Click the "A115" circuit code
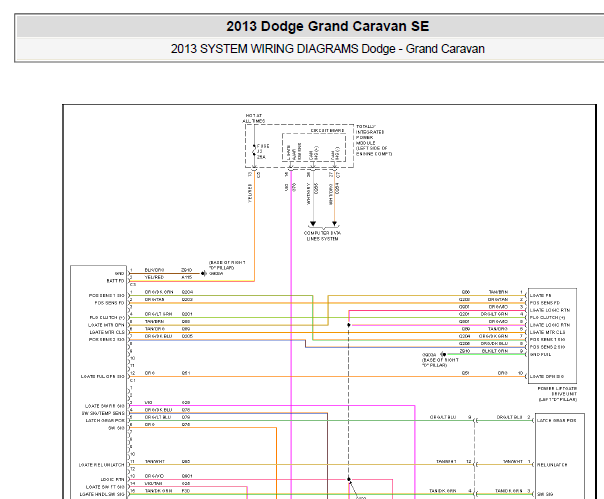The height and width of the screenshot is (499, 604). (187, 277)
